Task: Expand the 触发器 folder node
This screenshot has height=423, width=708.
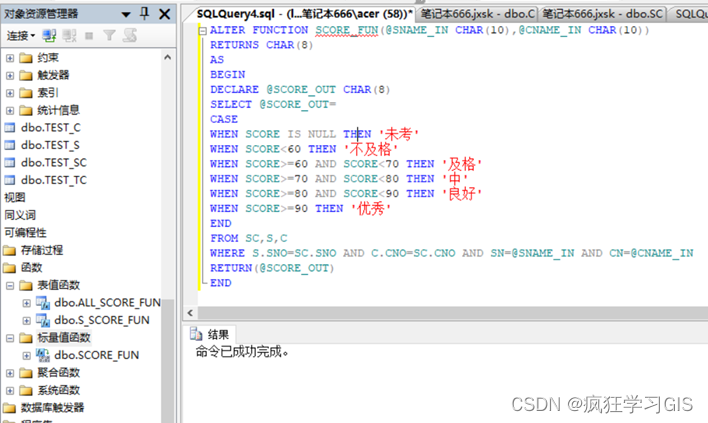Action: 10,75
